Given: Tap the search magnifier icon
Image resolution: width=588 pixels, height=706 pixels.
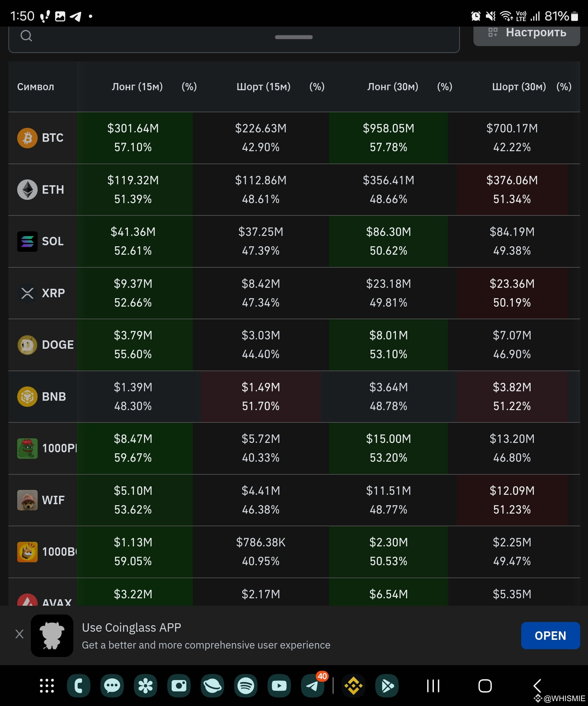Looking at the screenshot, I should coord(26,35).
